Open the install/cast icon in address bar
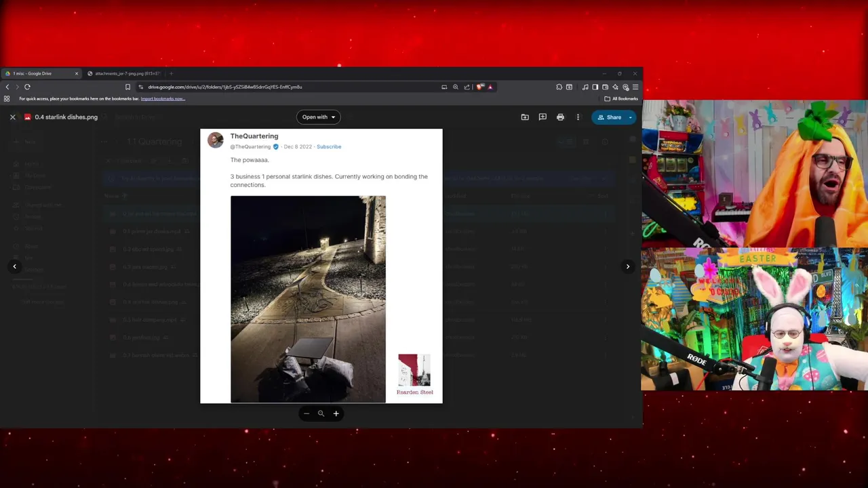 (444, 87)
